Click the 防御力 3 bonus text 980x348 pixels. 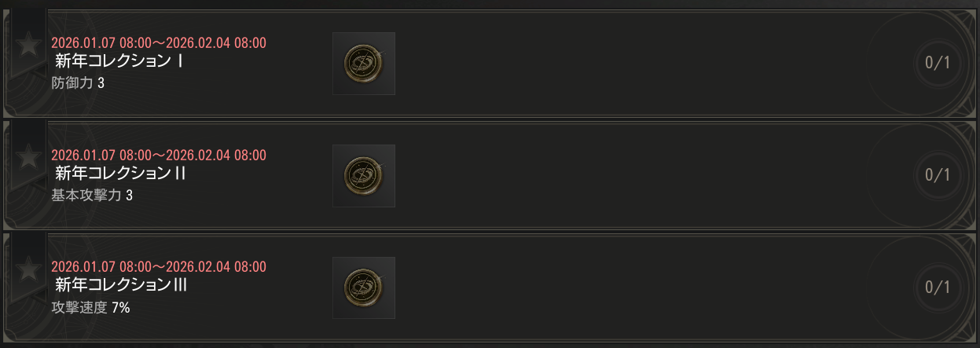(78, 82)
